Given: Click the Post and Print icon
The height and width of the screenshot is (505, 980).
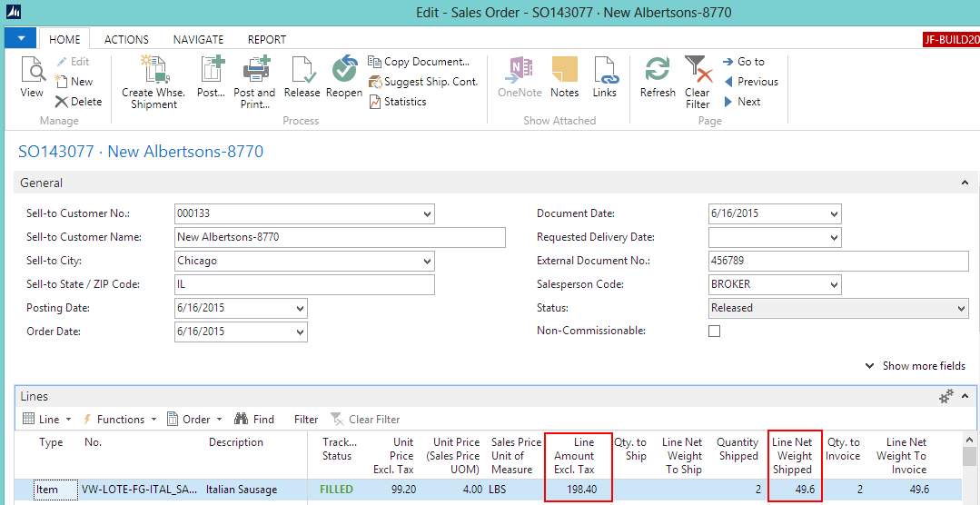Looking at the screenshot, I should 254,71.
